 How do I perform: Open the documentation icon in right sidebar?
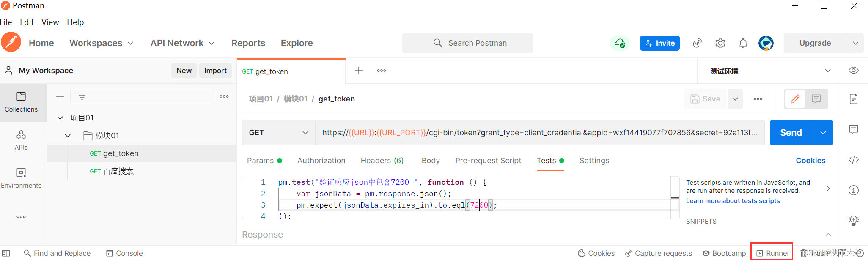[x=854, y=99]
